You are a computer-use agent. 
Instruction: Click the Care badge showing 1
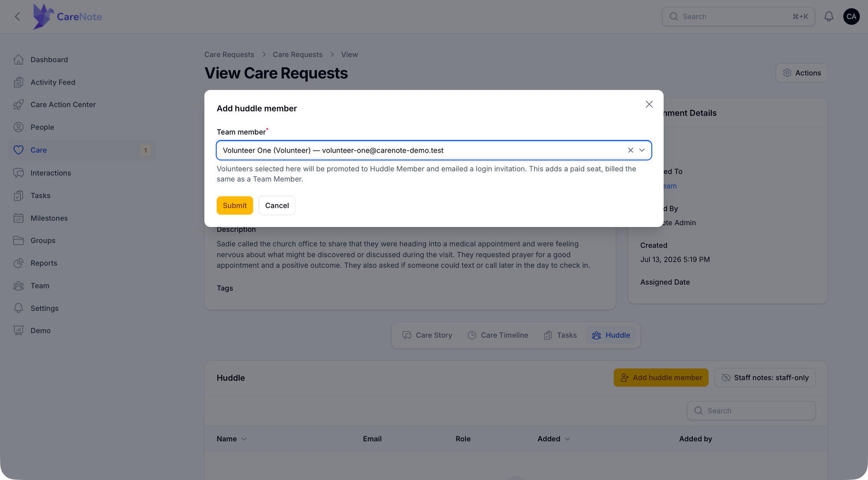[145, 150]
